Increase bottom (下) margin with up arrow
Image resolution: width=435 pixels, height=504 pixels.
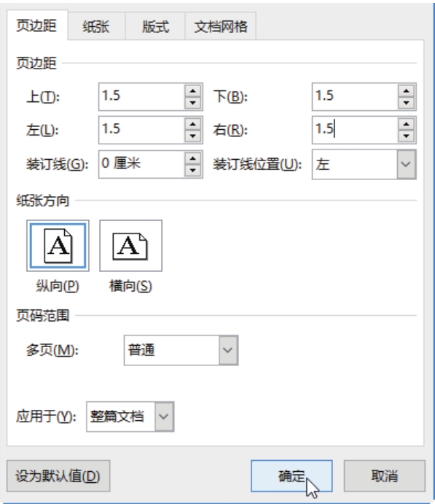coord(406,91)
